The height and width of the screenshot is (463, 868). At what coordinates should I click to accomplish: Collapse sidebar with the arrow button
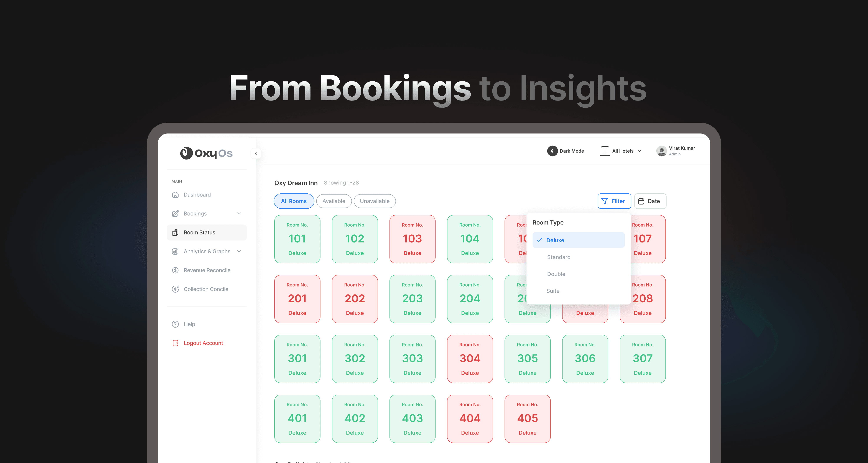click(256, 154)
